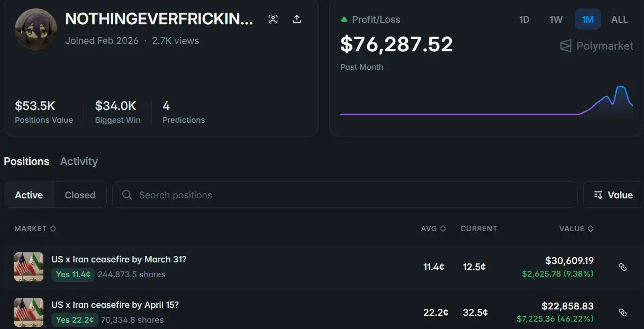Click the profile avatar image

(36, 29)
